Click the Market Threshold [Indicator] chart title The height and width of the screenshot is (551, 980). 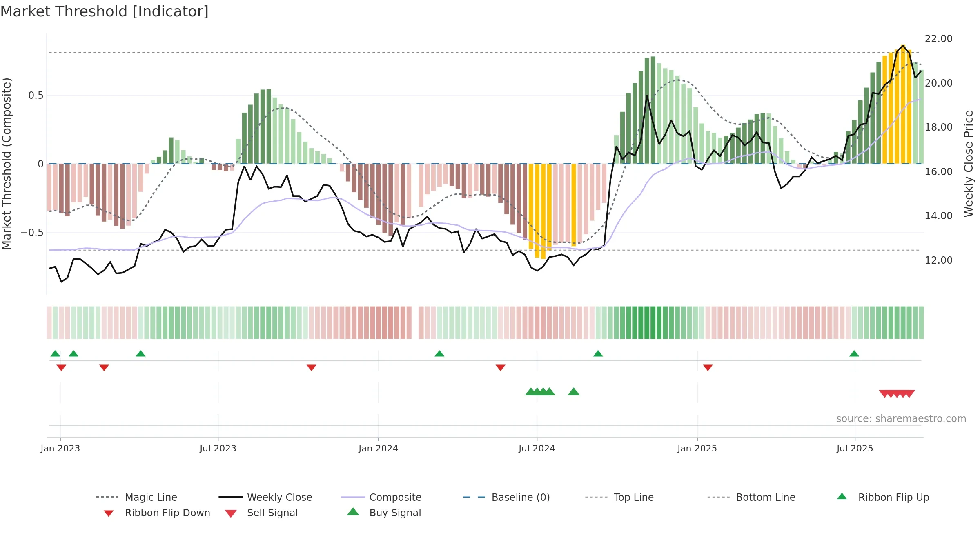pos(105,11)
